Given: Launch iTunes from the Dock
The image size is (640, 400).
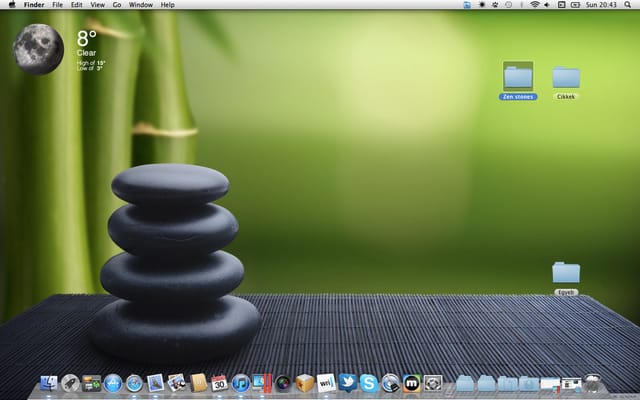Looking at the screenshot, I should pyautogui.click(x=241, y=384).
